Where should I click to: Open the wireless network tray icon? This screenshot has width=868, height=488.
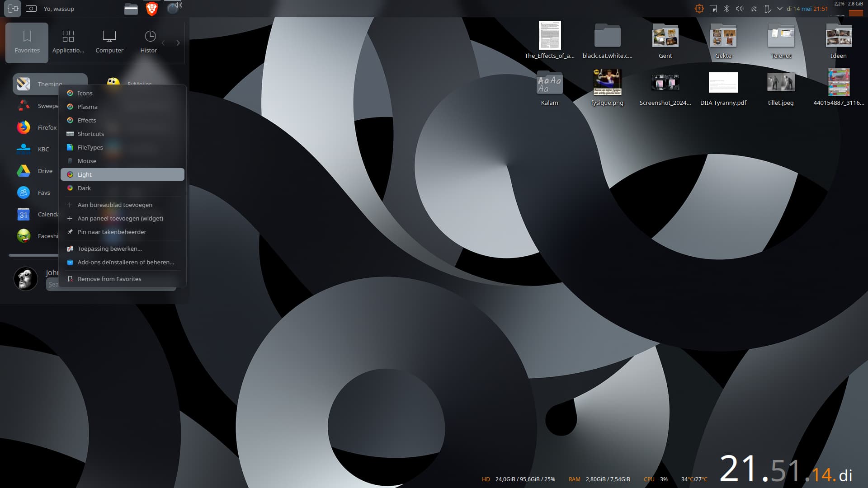pyautogui.click(x=754, y=9)
